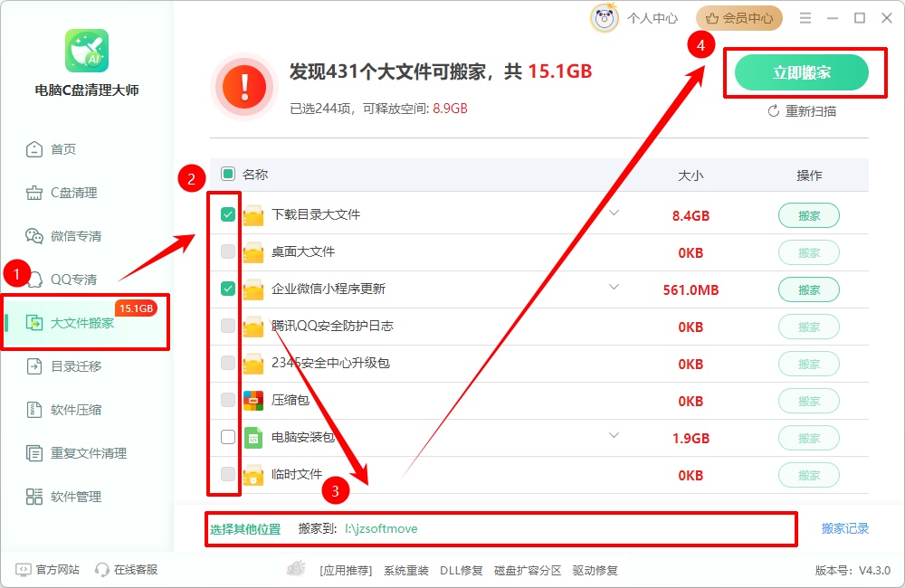Click the 561.0MB size value

[x=691, y=289]
